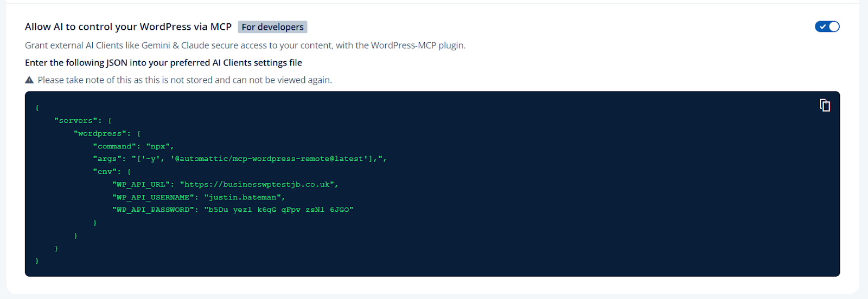Click the "command" key in the JSON

click(114, 146)
